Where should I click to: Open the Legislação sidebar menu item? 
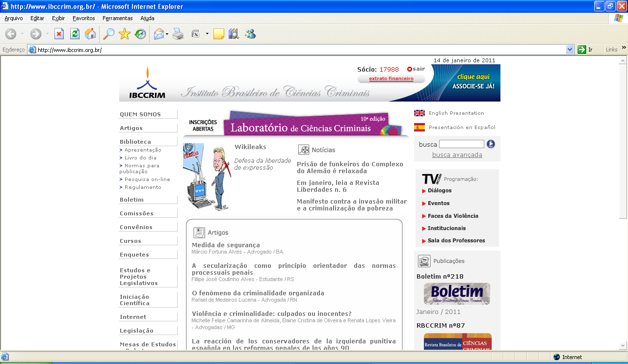tap(136, 331)
